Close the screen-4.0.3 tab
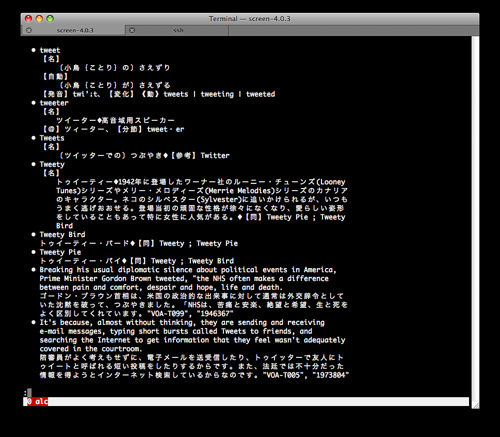 point(29,30)
